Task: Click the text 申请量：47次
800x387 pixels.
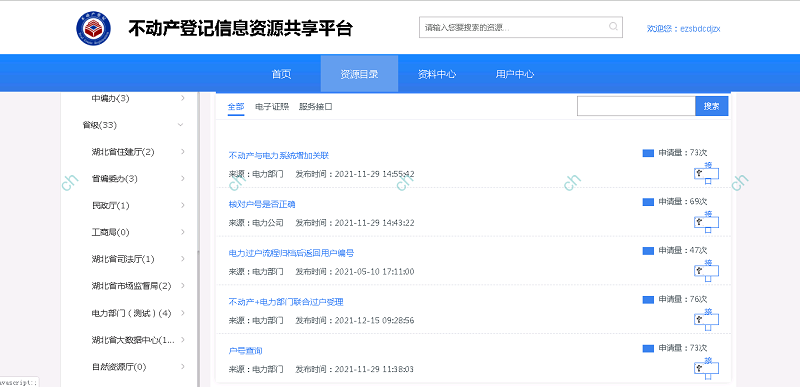Action: click(683, 251)
